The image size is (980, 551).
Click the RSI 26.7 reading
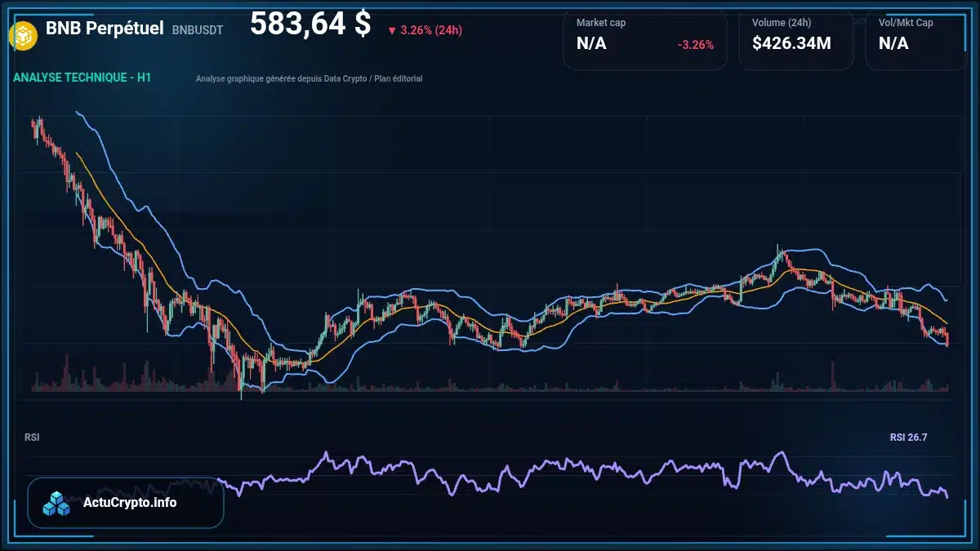click(909, 438)
